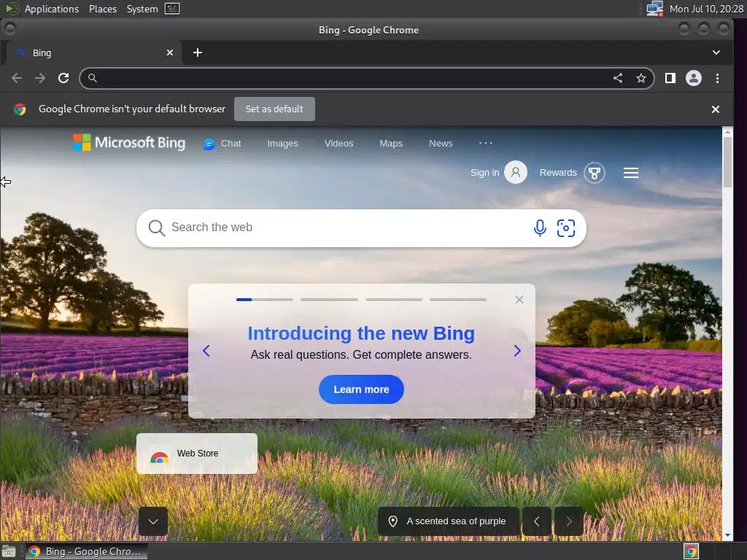Reload the Bing page

pyautogui.click(x=63, y=78)
